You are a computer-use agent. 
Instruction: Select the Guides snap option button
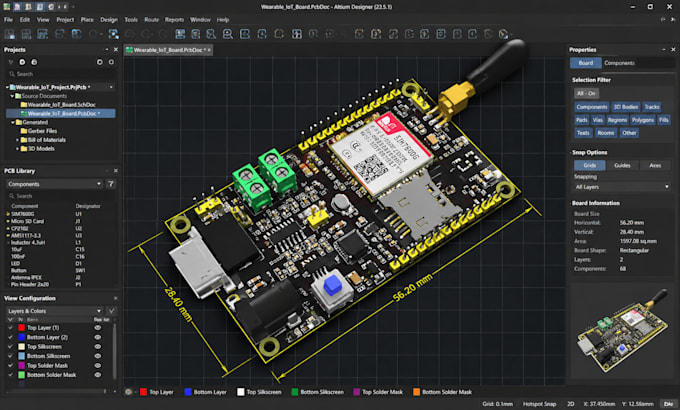(622, 165)
